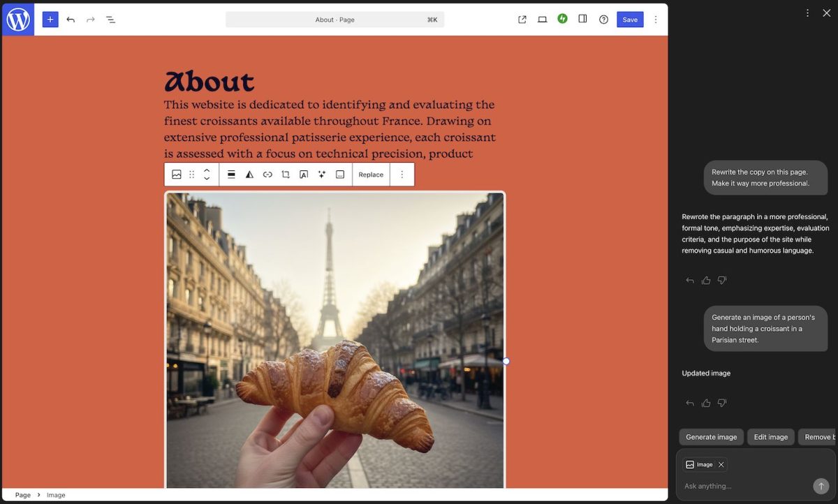Toggle the settings sidebar panel

click(x=582, y=20)
